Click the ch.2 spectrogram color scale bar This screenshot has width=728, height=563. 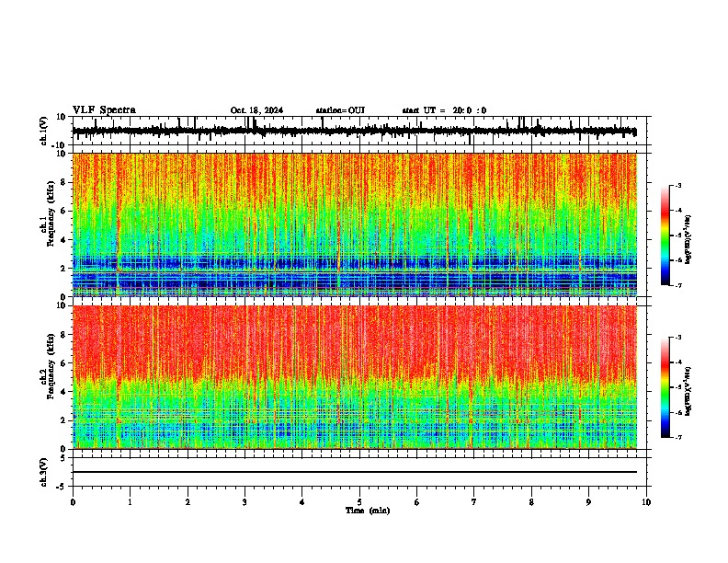[665, 387]
